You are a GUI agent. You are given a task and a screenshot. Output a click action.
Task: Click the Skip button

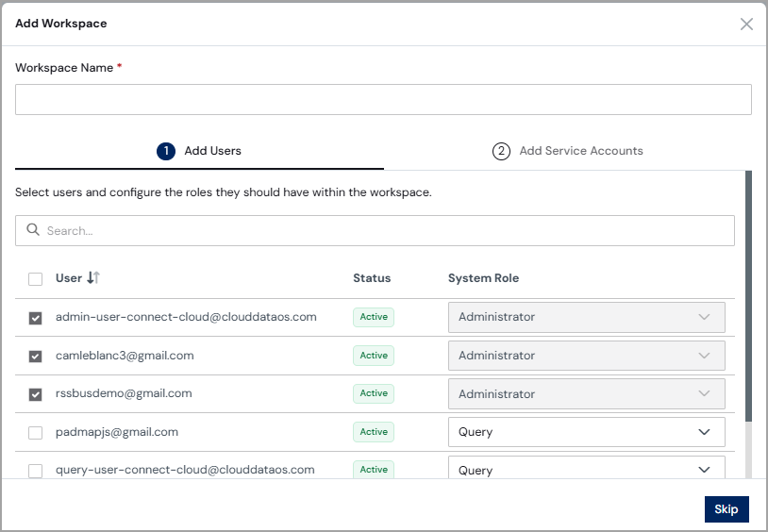pos(726,509)
